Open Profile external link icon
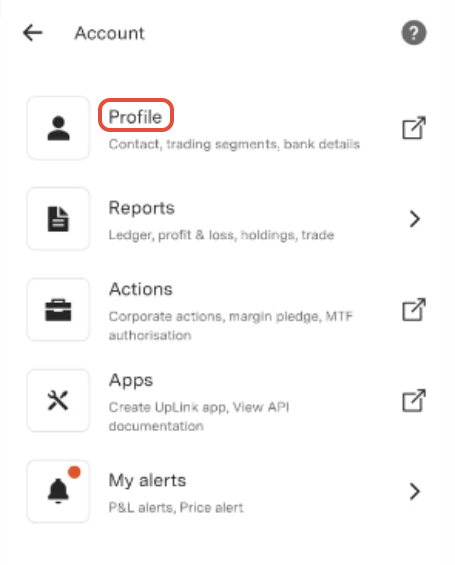 point(414,128)
